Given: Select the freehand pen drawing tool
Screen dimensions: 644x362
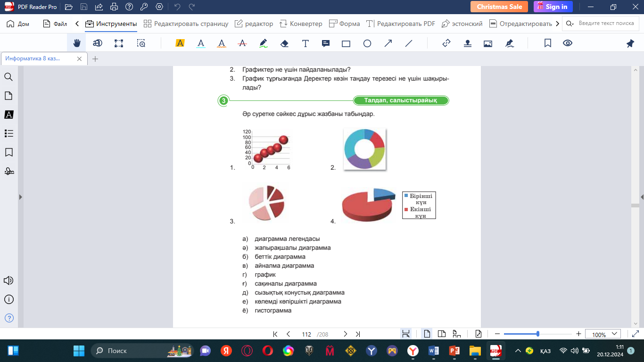Looking at the screenshot, I should [264, 43].
